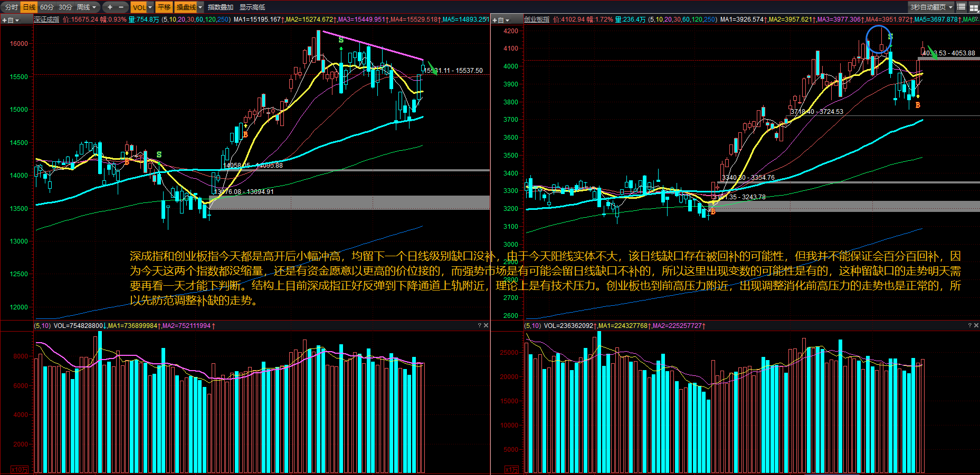This screenshot has height=475, width=980.
Task: Switch to the 30分 period
Action: coord(65,7)
